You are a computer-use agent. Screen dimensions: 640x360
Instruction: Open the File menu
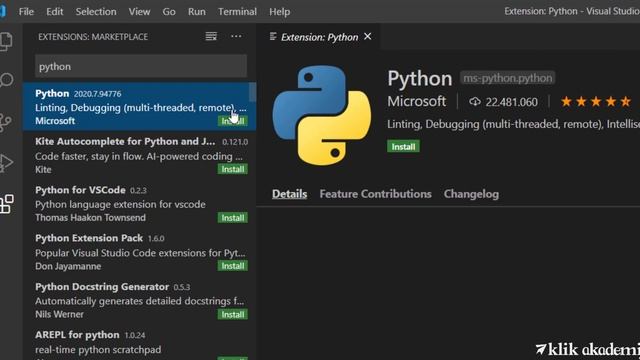(x=26, y=11)
